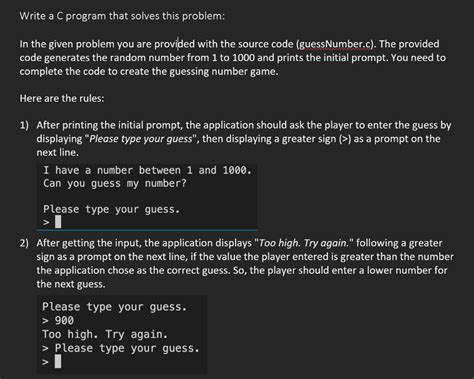Click the word 'provided' near the text cursor
The image size is (474, 379).
174,44
